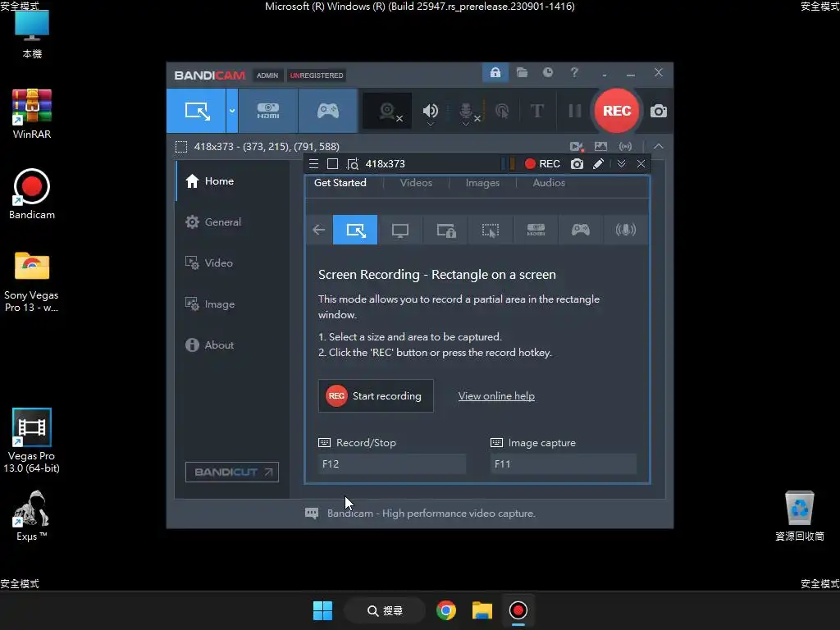Collapse the panel with up chevron
The width and height of the screenshot is (840, 630).
tap(659, 146)
